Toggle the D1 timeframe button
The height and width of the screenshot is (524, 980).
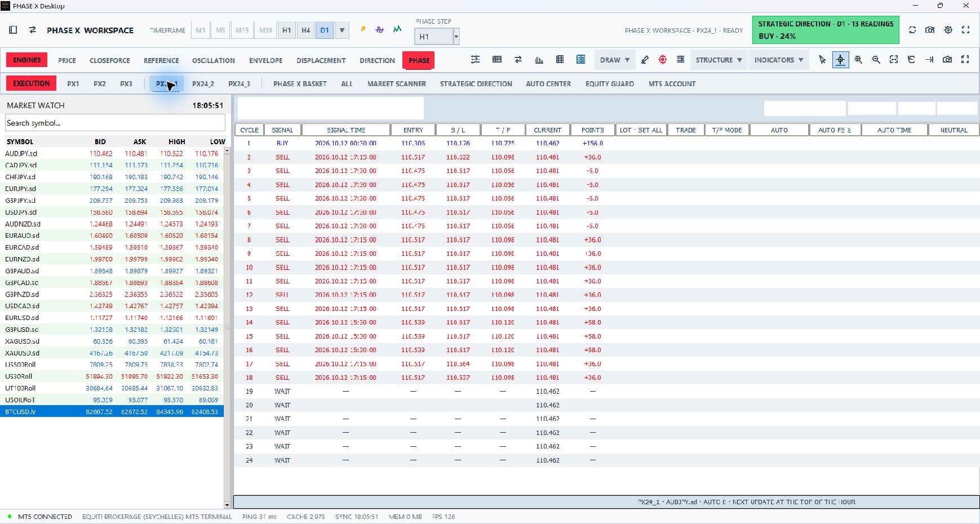pyautogui.click(x=325, y=30)
